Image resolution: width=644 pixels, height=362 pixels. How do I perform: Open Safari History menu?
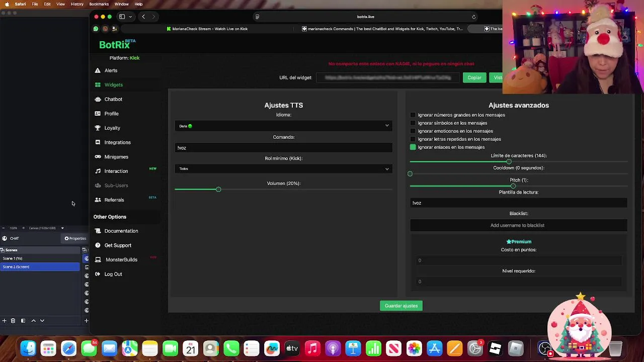pos(77,4)
